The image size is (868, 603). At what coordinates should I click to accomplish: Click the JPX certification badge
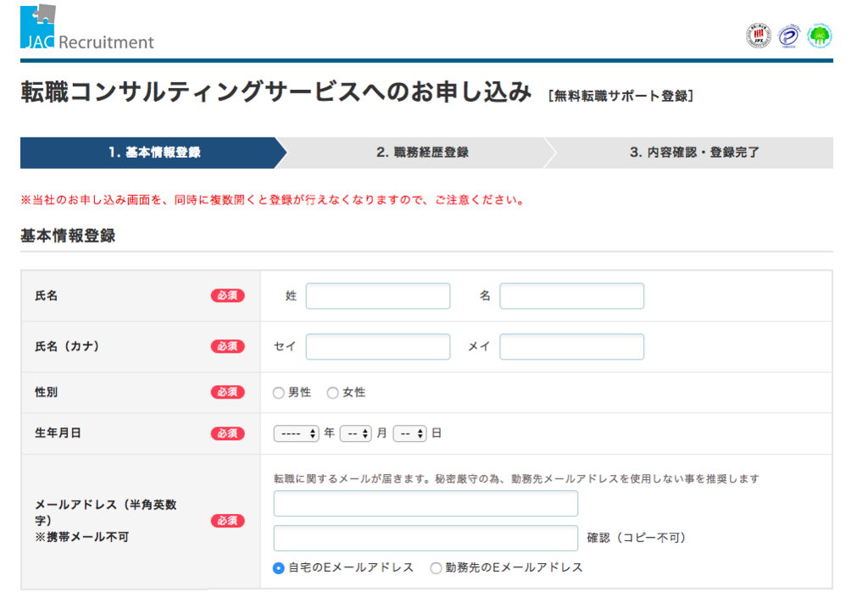pyautogui.click(x=758, y=36)
